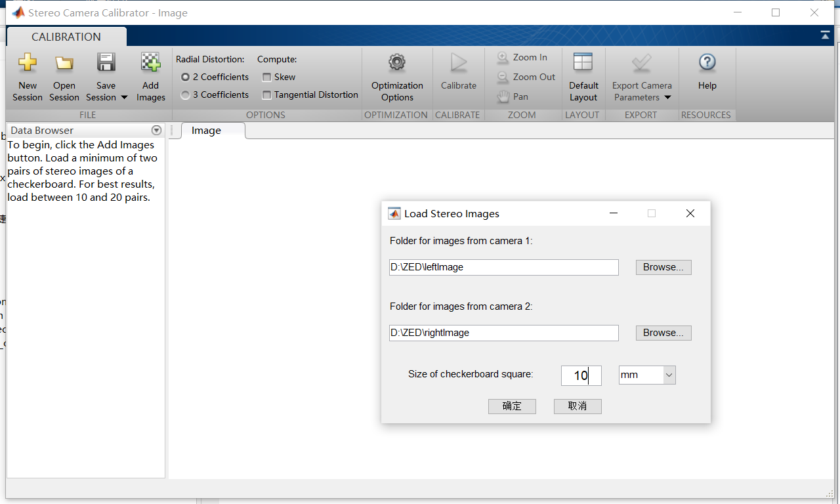Enable the Skew checkbox
840x504 pixels.
click(266, 77)
